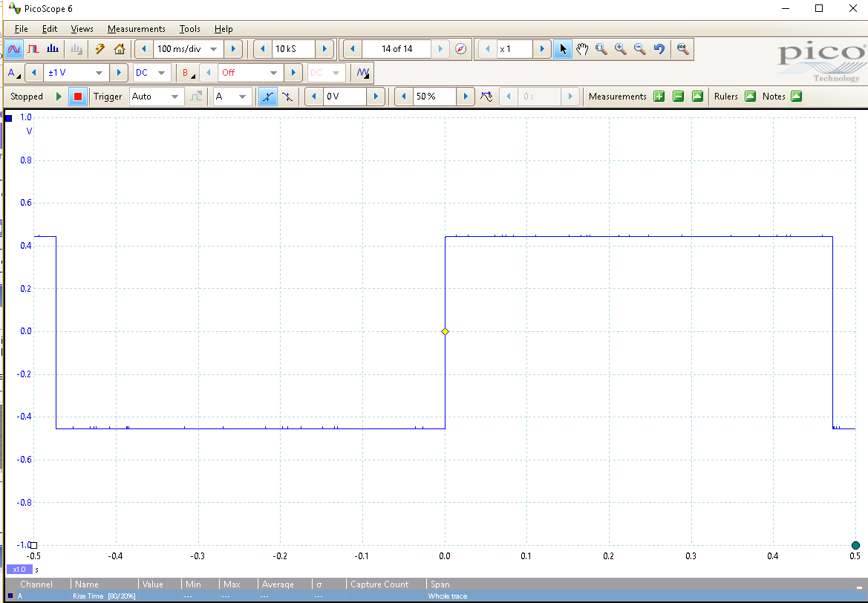868x603 pixels.
Task: Select the Marquee Zoom tool
Action: (601, 49)
